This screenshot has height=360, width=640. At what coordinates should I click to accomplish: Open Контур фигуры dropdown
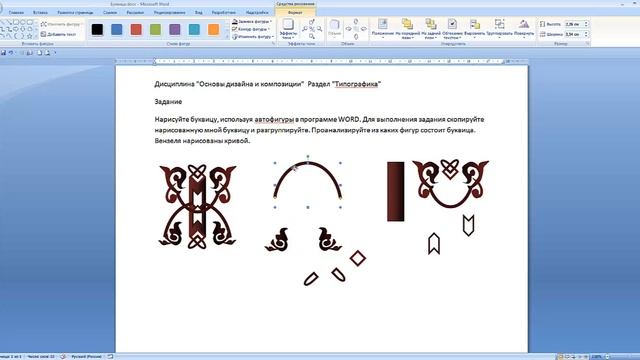251,29
